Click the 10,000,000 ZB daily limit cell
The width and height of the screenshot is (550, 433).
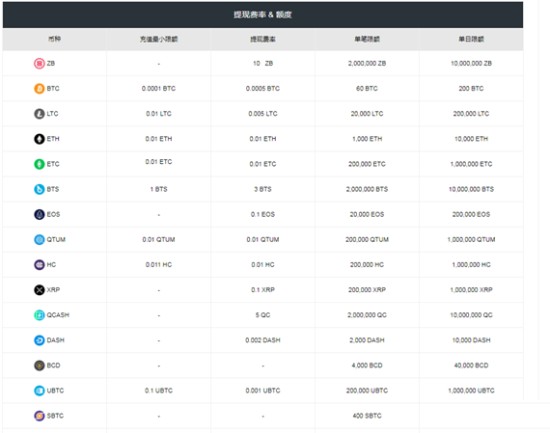pyautogui.click(x=471, y=64)
